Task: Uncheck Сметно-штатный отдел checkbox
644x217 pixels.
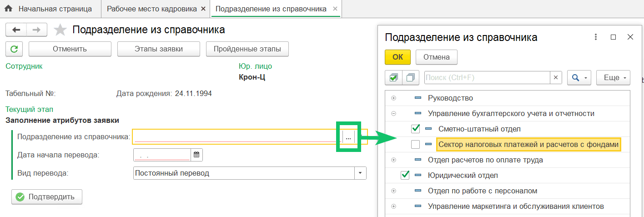Action: tap(415, 129)
